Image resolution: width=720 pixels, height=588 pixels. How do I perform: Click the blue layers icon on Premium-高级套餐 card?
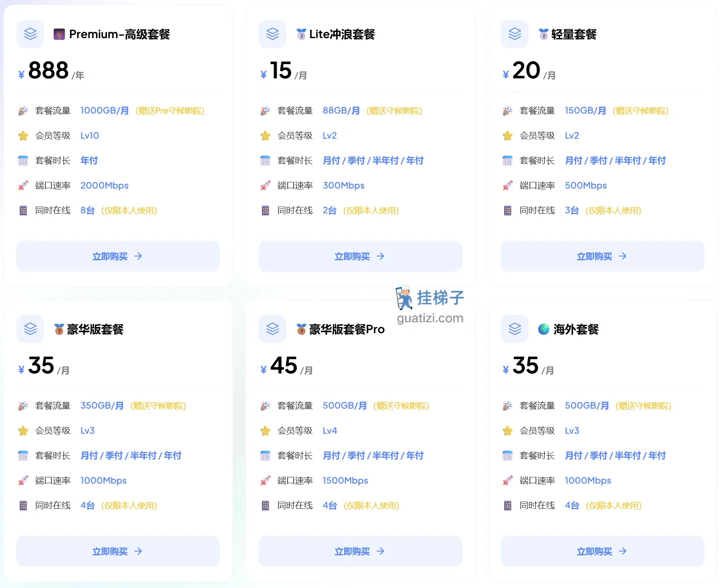30,34
